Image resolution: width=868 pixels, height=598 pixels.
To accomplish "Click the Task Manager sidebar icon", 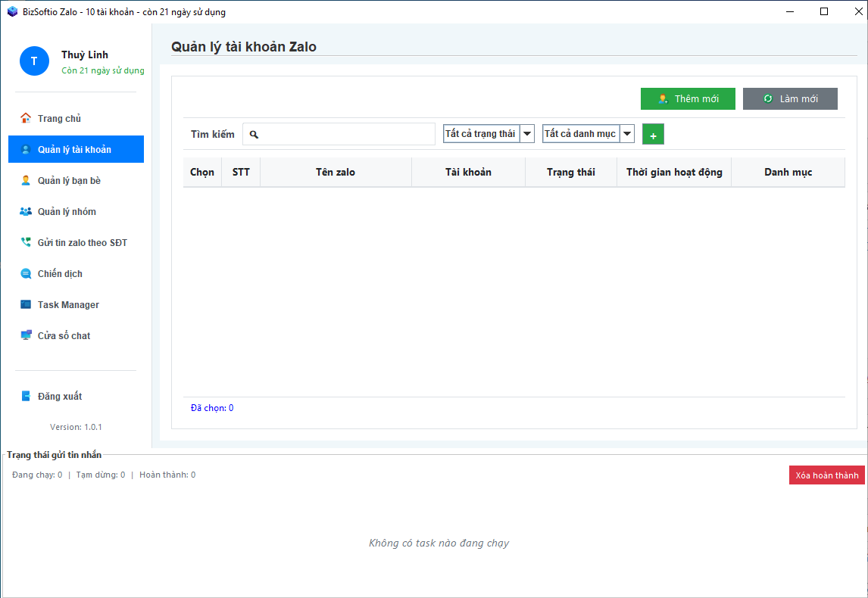I will [x=26, y=304].
